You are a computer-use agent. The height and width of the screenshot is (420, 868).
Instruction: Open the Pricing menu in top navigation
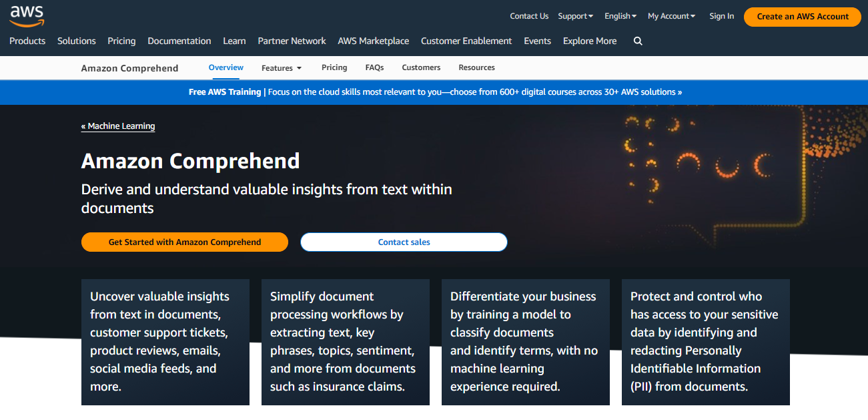121,41
